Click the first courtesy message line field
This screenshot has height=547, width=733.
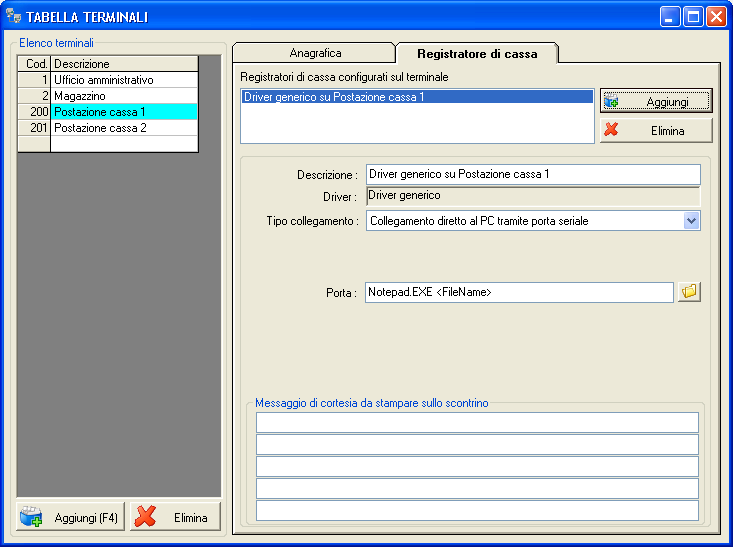[477, 422]
